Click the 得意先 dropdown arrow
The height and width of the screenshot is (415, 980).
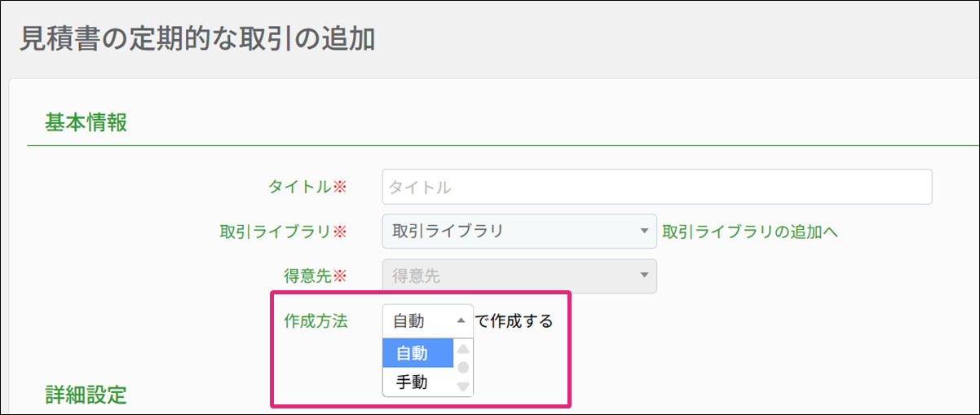(643, 276)
